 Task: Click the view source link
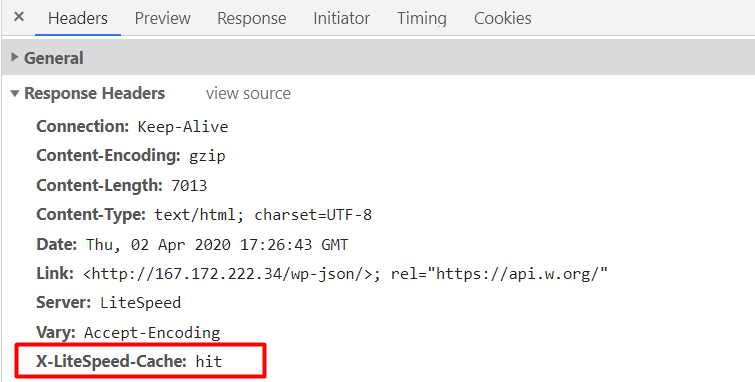pyautogui.click(x=248, y=93)
